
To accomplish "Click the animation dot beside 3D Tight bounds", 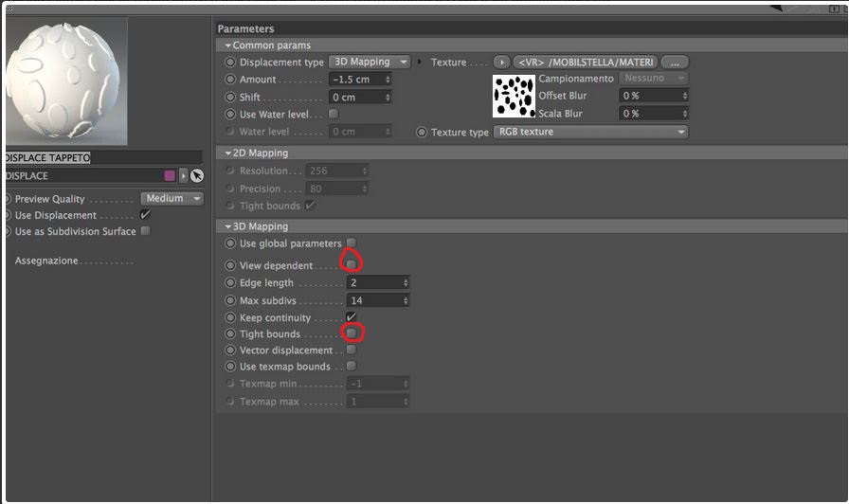I will 230,334.
